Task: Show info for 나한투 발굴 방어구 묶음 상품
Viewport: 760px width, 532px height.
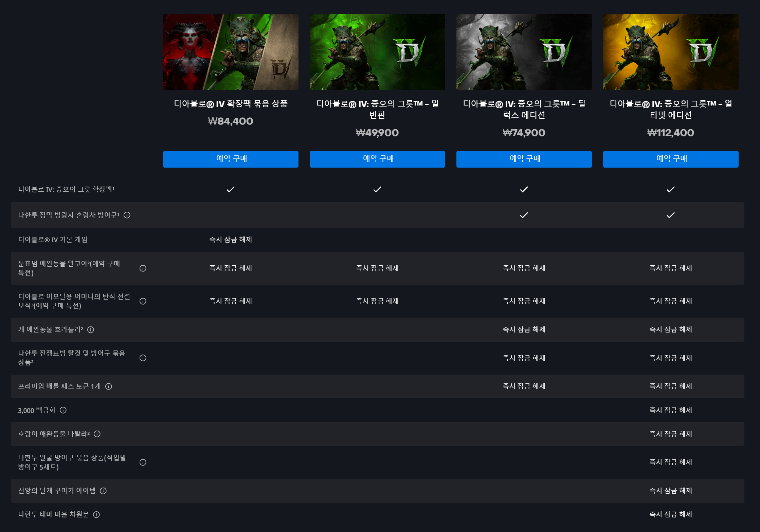Action: pos(143,462)
